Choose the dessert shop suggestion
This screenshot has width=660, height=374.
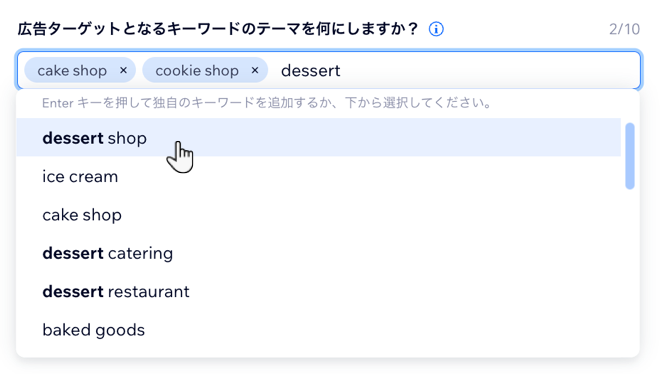(318, 138)
